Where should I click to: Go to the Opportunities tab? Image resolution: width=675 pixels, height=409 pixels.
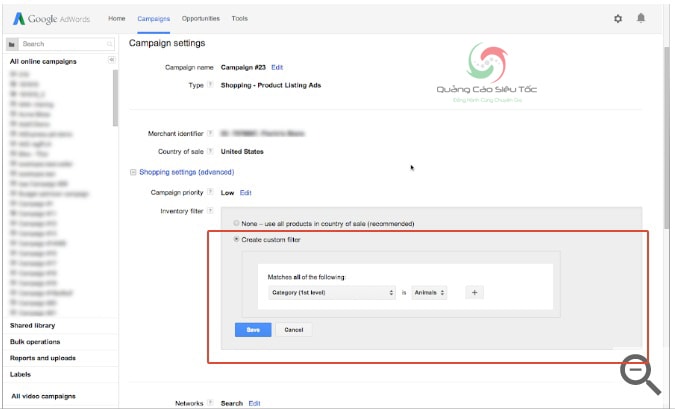click(201, 19)
